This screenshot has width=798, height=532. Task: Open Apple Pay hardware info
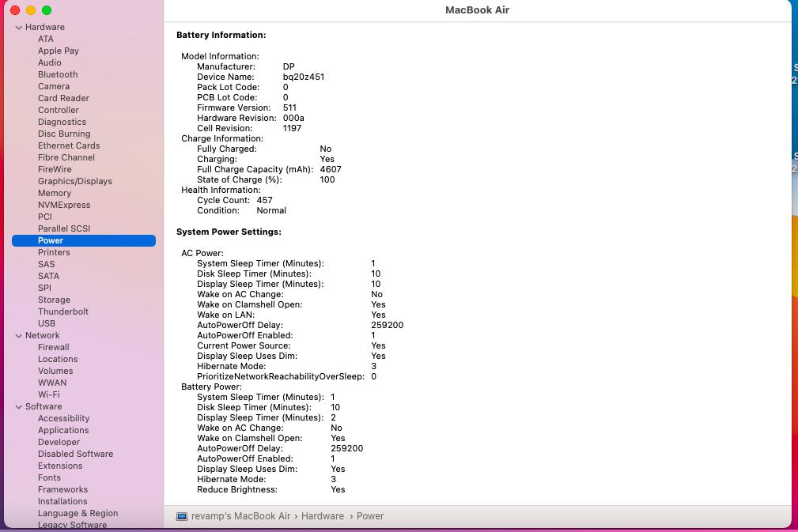(58, 51)
